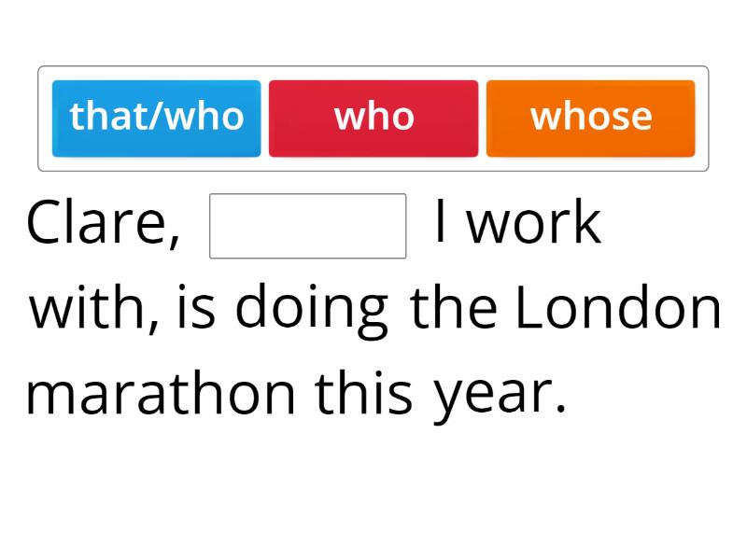Screen dimensions: 747x560
Task: Tap the text "that/who" on the blue tile
Action: [x=156, y=116]
